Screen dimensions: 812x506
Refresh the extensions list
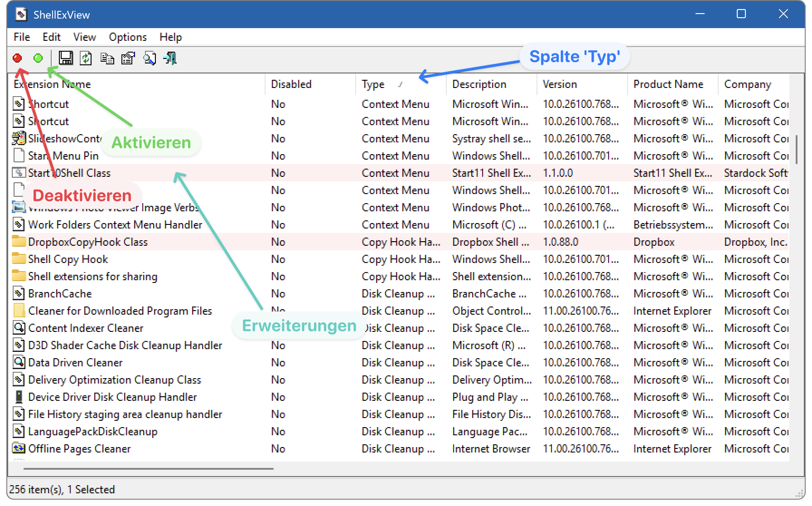click(86, 58)
